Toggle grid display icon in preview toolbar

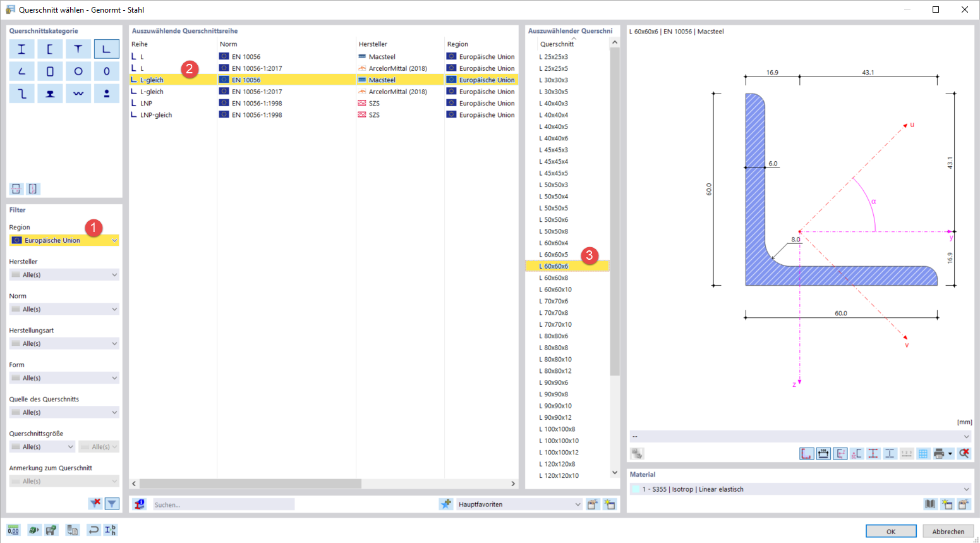coord(923,453)
